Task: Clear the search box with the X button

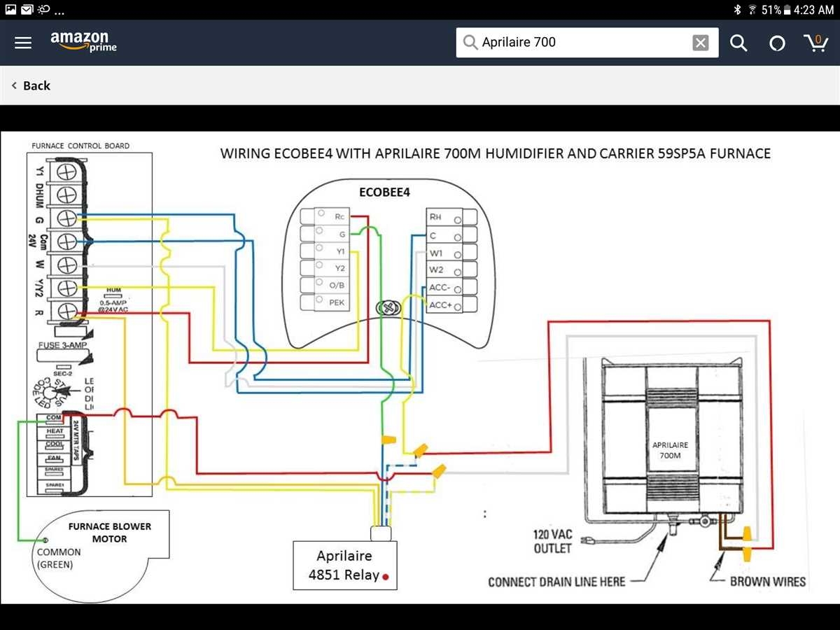Action: tap(701, 43)
